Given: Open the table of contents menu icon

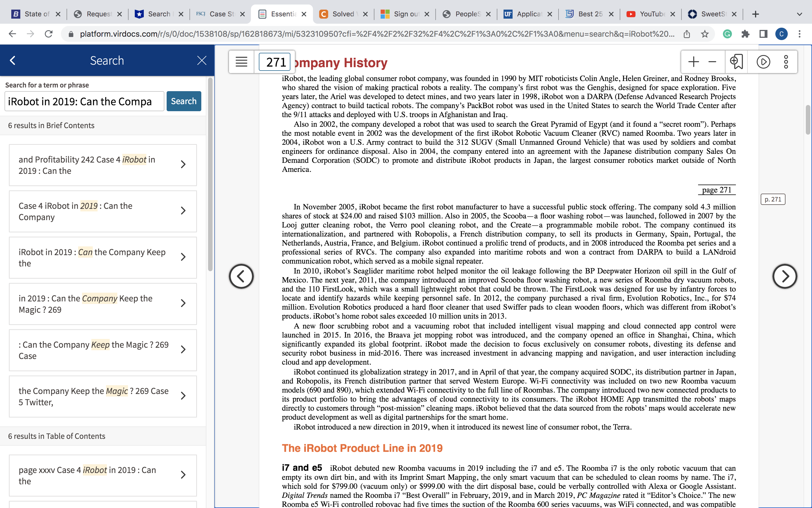Looking at the screenshot, I should tap(241, 62).
